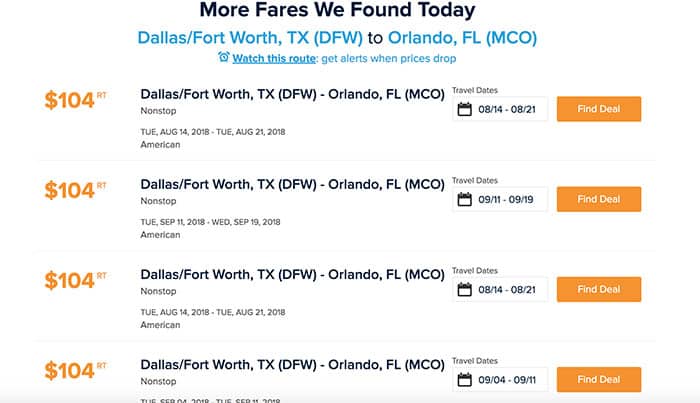700x403 pixels.
Task: Open travel dates field showing 09/11 - 09/19
Action: [x=500, y=199]
